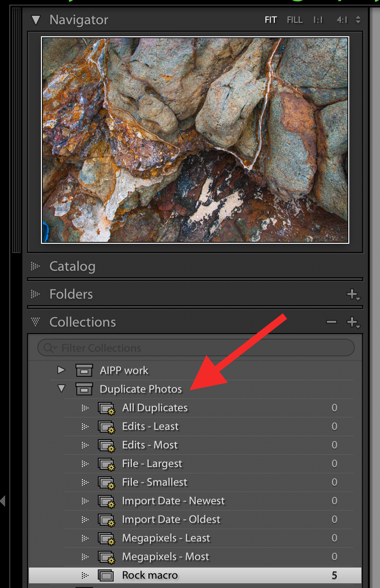The image size is (380, 588).
Task: Select the Edits - Least smart collection
Action: (x=150, y=426)
